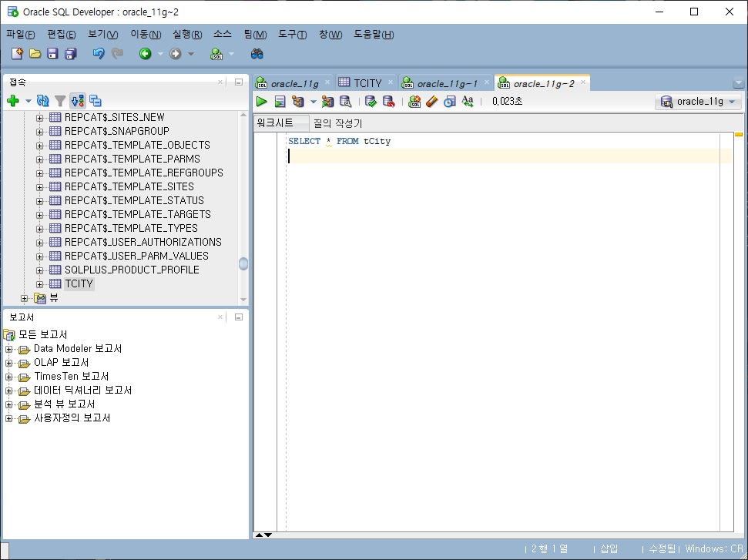Screen dimensions: 748x560
Task: Navigate forward with the gray arrow
Action: click(175, 53)
